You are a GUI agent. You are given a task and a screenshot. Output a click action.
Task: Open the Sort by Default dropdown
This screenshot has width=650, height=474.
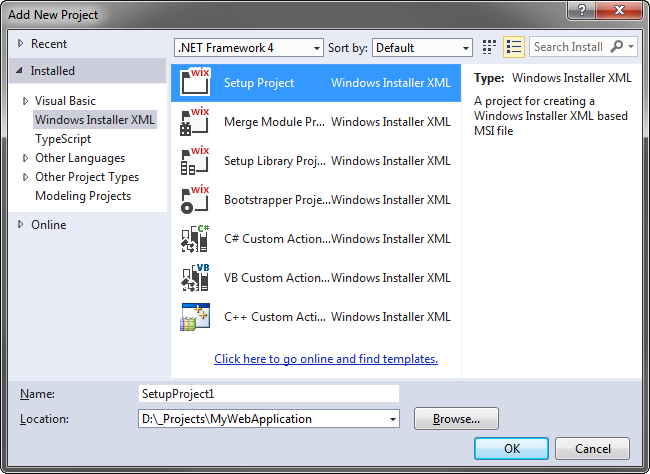point(422,48)
